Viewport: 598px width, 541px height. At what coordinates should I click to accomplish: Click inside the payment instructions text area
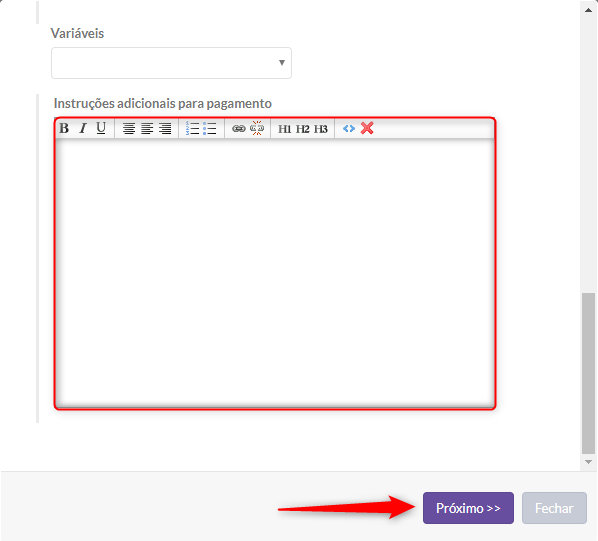pos(275,273)
